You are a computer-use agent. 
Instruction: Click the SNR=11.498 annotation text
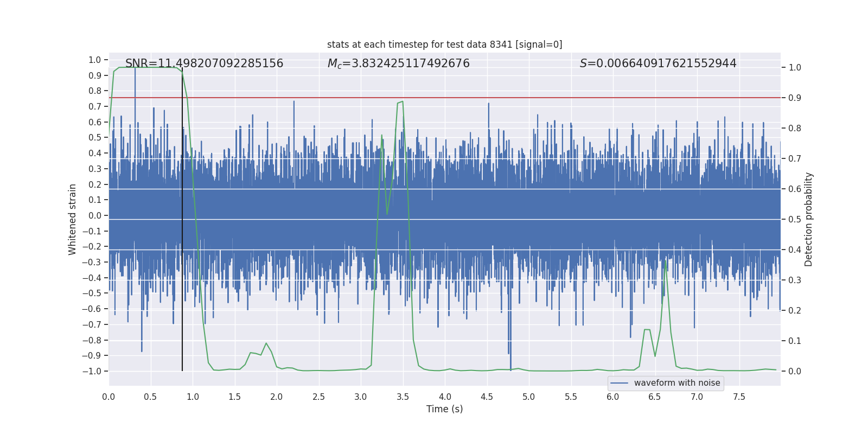204,63
